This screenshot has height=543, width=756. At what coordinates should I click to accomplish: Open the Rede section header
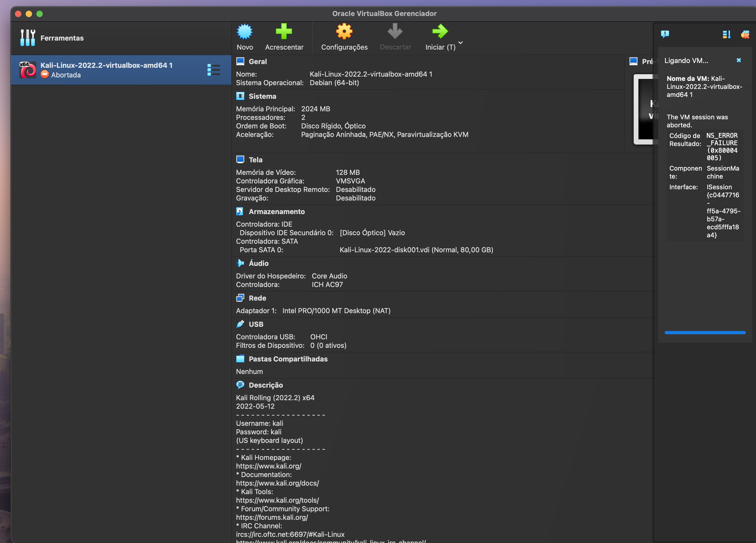(257, 298)
